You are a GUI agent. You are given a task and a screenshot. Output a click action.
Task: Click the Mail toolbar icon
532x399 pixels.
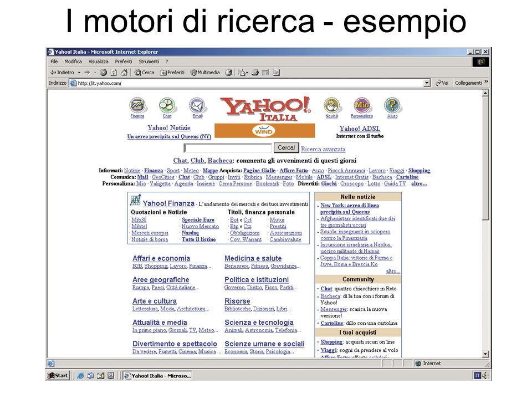[241, 72]
